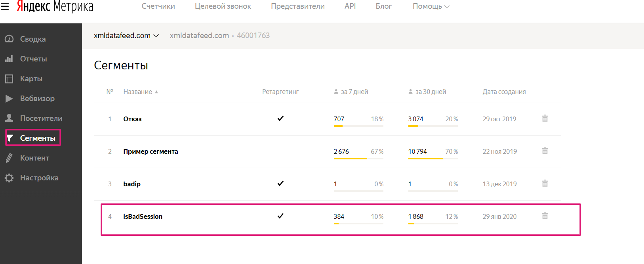Open the Помощь dropdown menu
644x264 pixels.
(x=431, y=6)
